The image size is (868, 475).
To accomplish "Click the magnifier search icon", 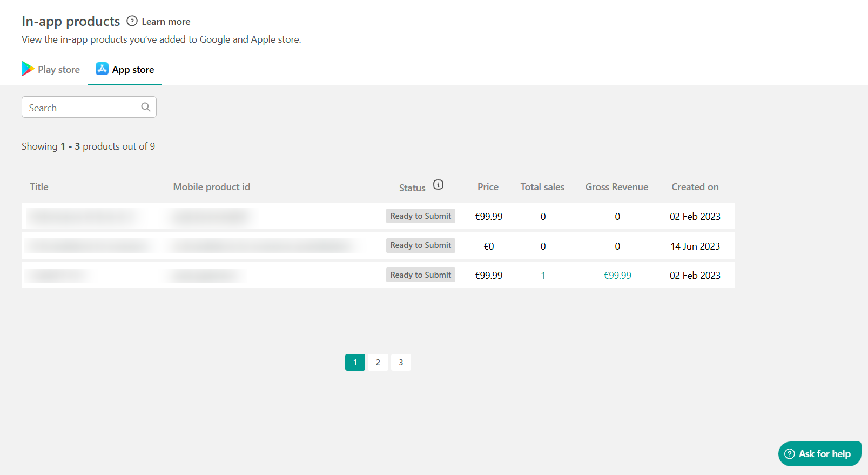I will click(x=146, y=107).
